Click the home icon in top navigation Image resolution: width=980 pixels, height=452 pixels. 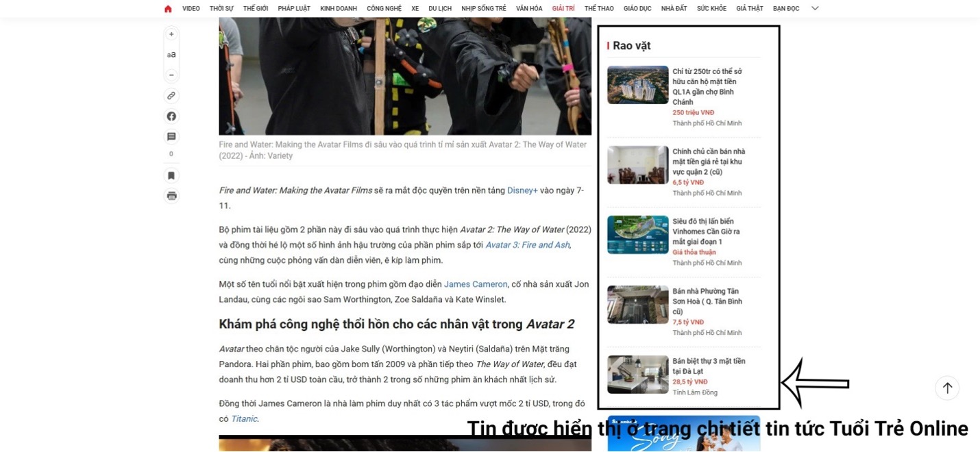[x=168, y=9]
